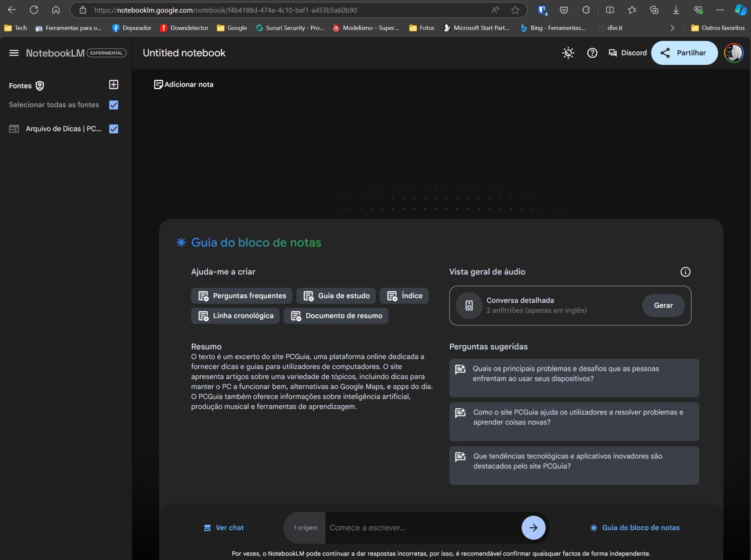Image resolution: width=751 pixels, height=560 pixels.
Task: Toggle 'Guia do bloco de notas' at bottom
Action: tap(634, 528)
